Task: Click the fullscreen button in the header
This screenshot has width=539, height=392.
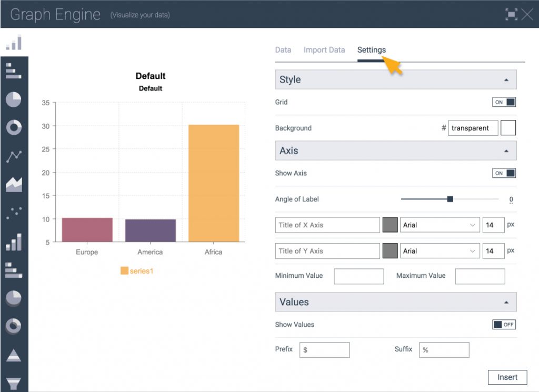Action: point(512,15)
